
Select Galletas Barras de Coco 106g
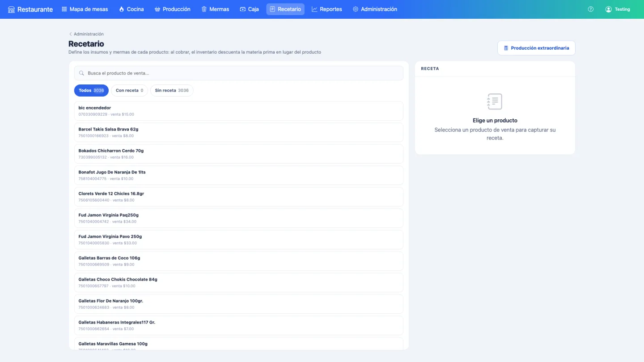click(239, 261)
